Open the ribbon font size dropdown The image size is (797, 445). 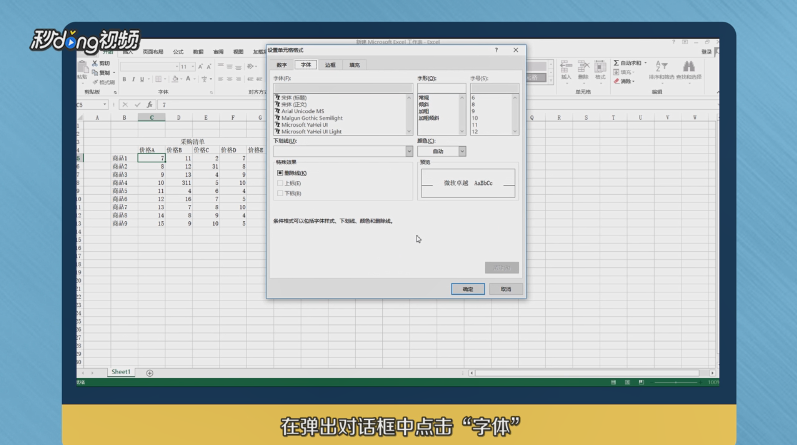[x=193, y=67]
